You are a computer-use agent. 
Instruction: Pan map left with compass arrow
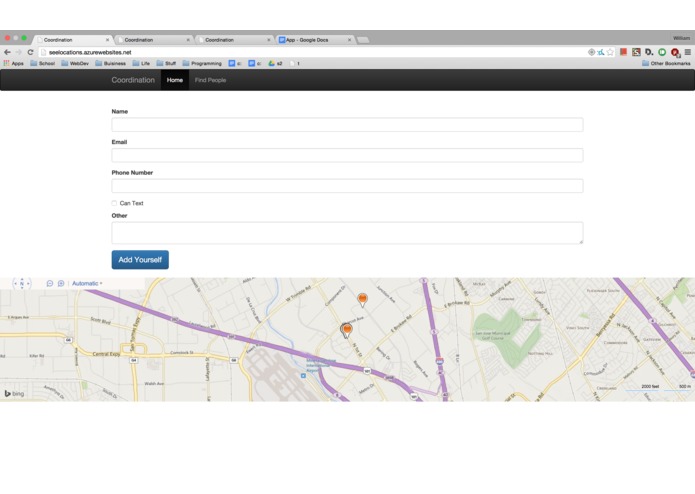(15, 284)
